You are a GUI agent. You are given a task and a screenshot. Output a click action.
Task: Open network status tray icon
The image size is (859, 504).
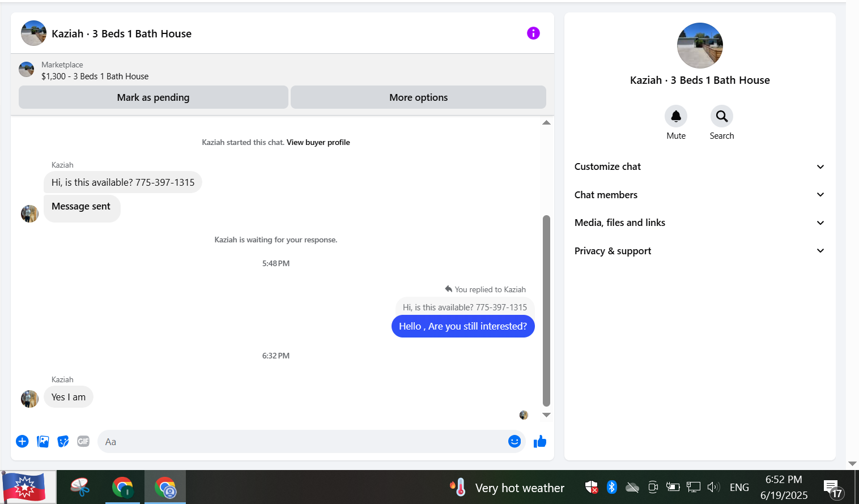click(x=693, y=487)
